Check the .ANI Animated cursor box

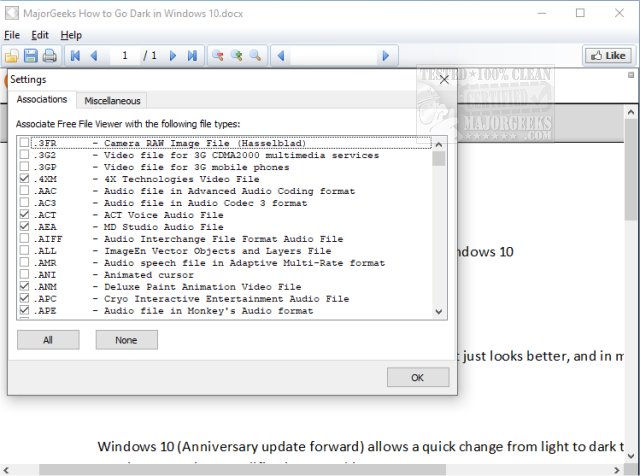pyautogui.click(x=24, y=274)
